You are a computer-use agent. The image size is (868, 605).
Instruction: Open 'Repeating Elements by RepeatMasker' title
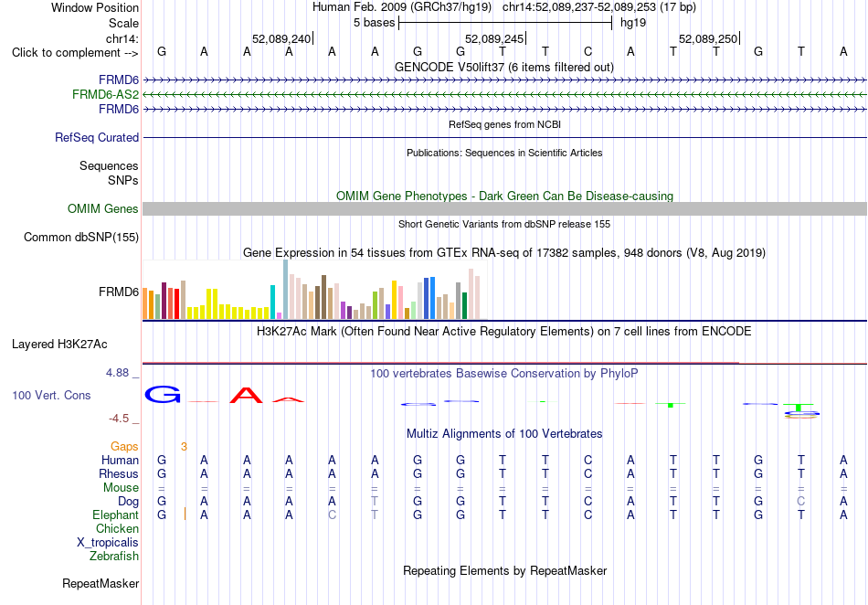point(504,570)
